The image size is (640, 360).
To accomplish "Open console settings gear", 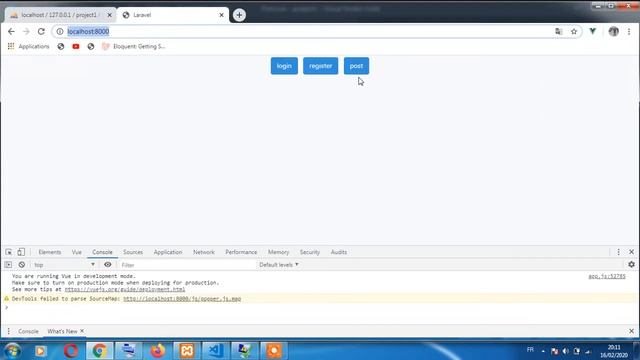I will click(x=631, y=265).
